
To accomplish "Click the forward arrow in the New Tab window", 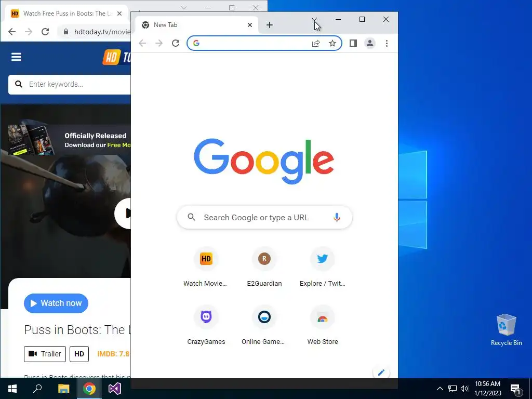I will (159, 43).
